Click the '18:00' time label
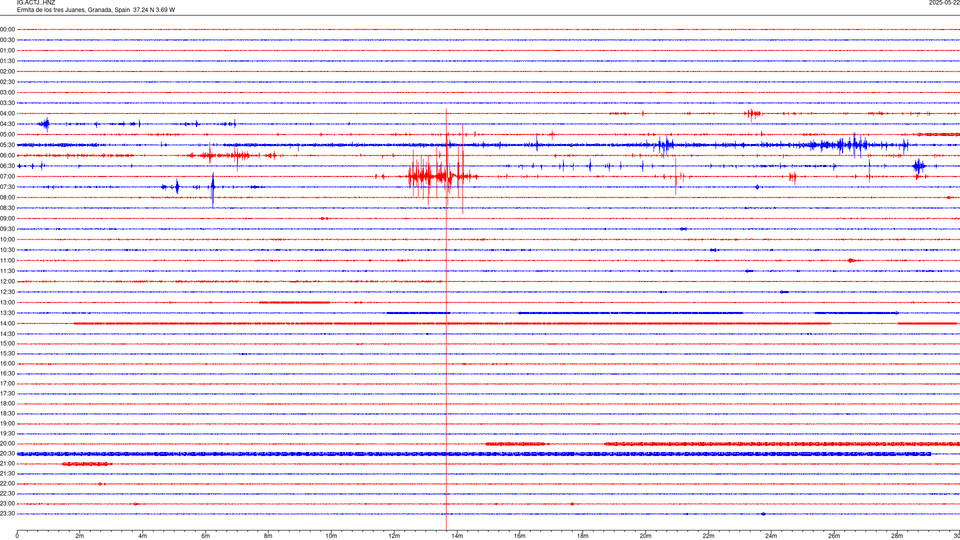960x540 pixels. tap(7, 403)
